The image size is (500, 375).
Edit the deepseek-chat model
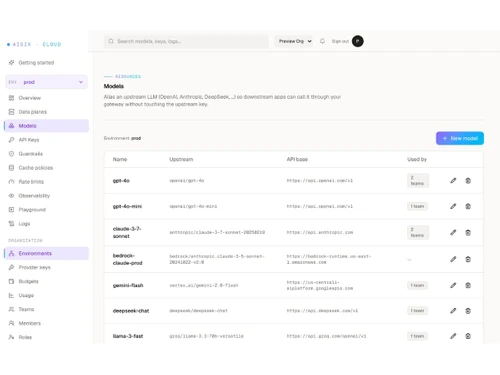pyautogui.click(x=453, y=311)
